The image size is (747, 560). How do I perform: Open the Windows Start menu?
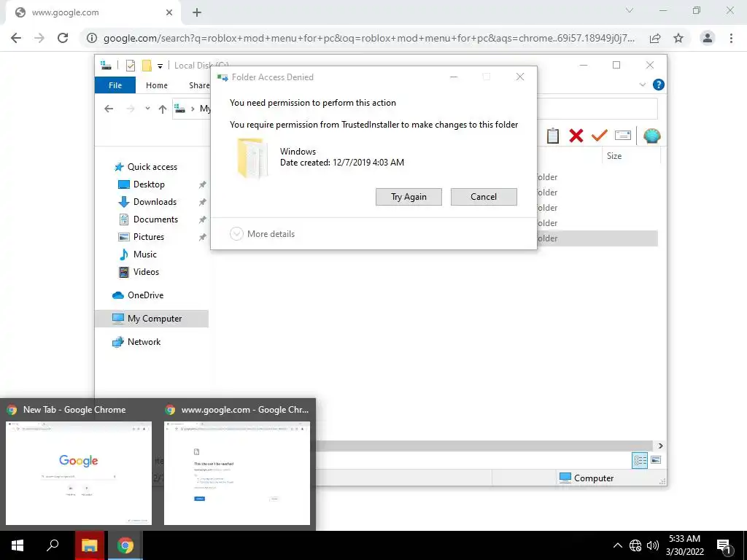click(18, 545)
